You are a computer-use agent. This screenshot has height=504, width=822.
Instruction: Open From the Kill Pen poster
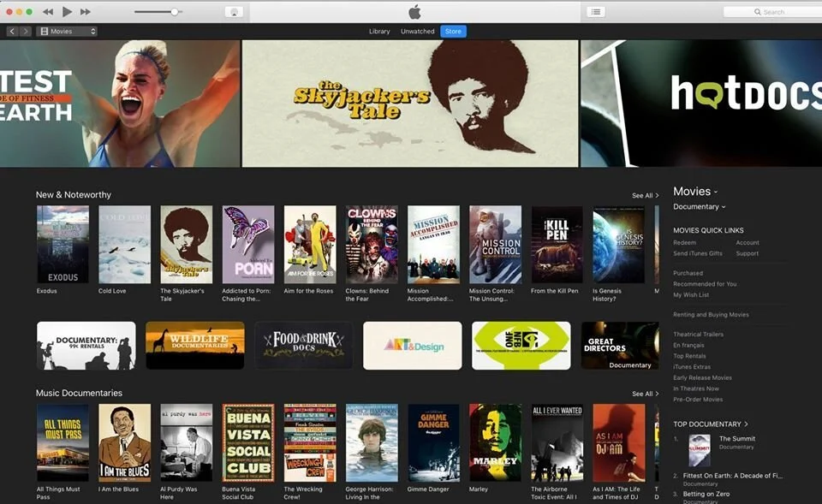pos(557,244)
